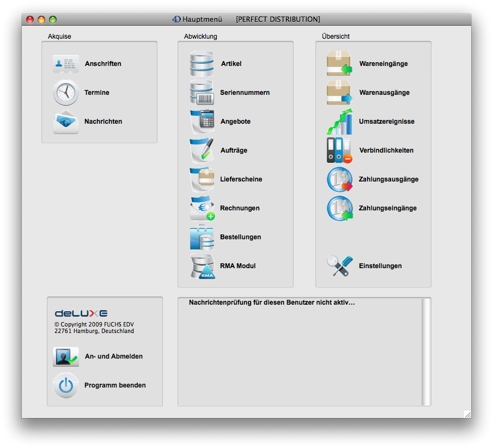Show the Umsatzereignisse chart icon

tap(339, 122)
